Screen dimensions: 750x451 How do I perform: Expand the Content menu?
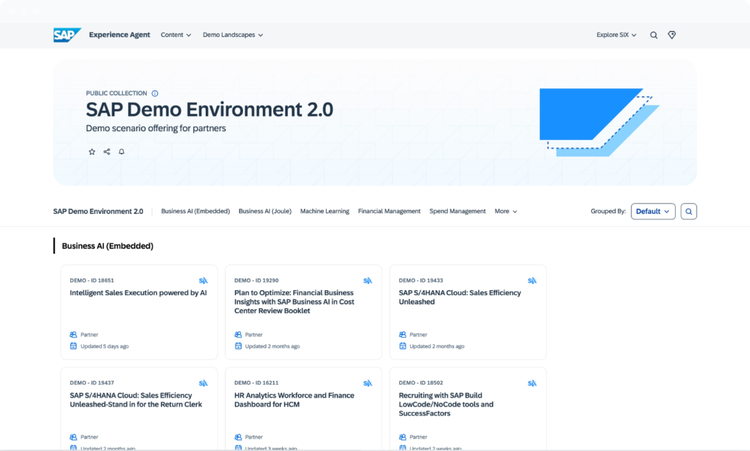click(176, 35)
